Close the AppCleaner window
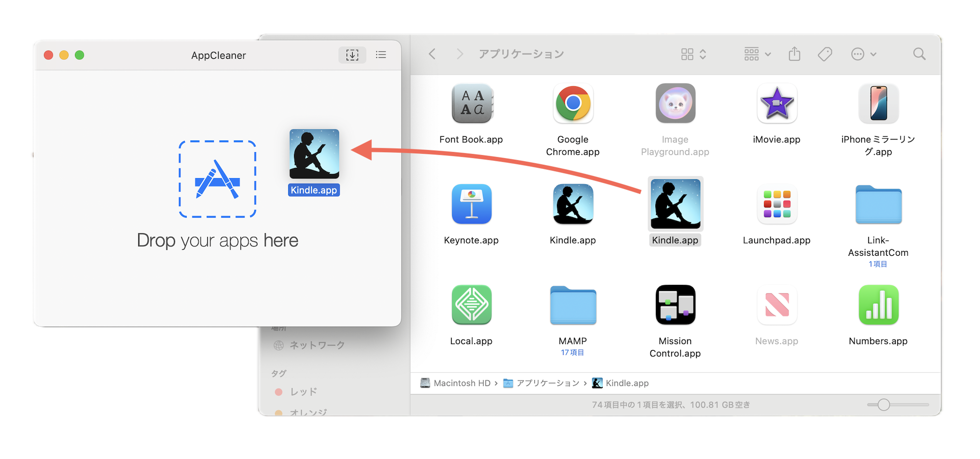The height and width of the screenshot is (459, 980). coord(48,55)
